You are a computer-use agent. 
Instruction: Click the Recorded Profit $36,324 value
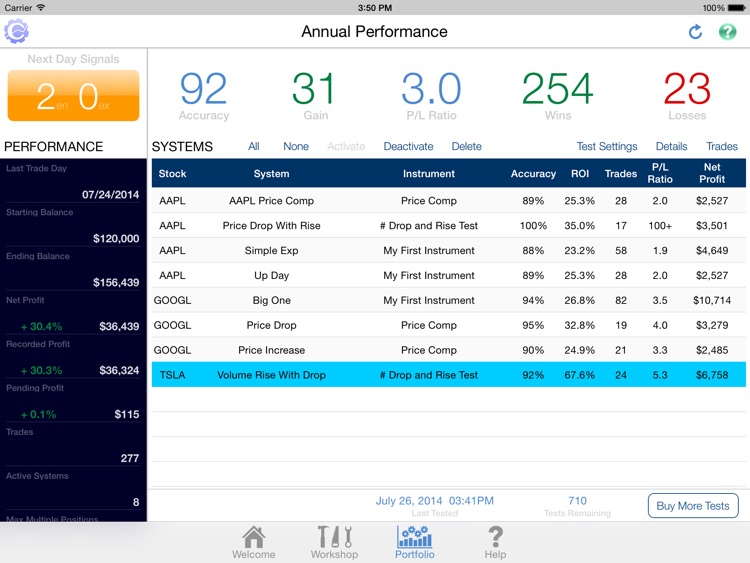(119, 371)
